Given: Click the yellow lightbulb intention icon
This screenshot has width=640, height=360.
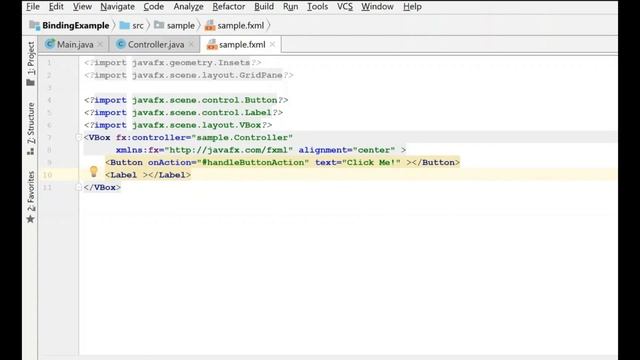Looking at the screenshot, I should (93, 171).
